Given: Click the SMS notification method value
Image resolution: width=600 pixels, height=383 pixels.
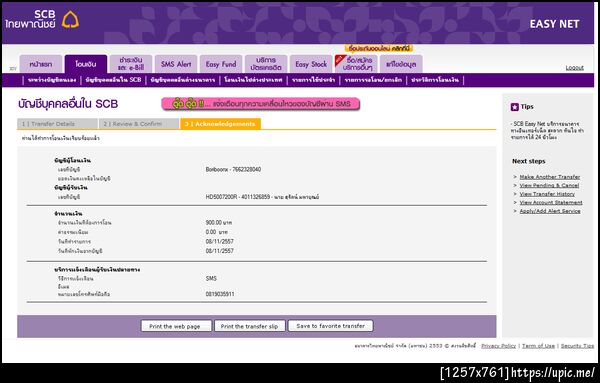Looking at the screenshot, I should pyautogui.click(x=211, y=279).
